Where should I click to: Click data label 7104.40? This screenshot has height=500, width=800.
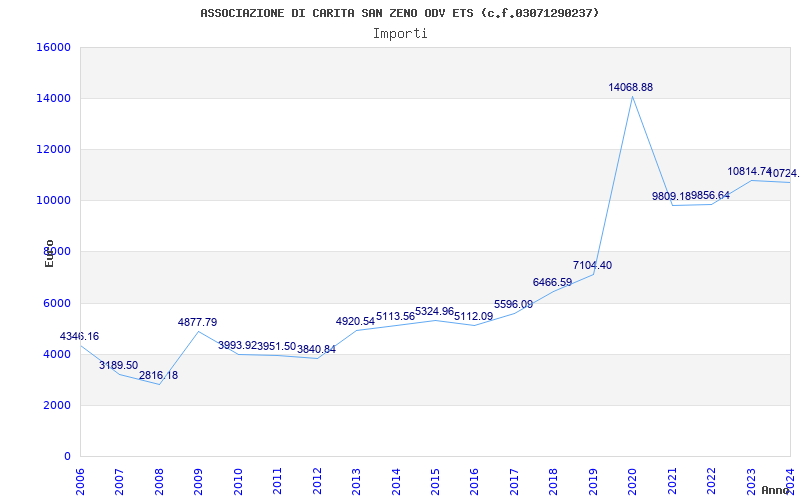coord(592,265)
